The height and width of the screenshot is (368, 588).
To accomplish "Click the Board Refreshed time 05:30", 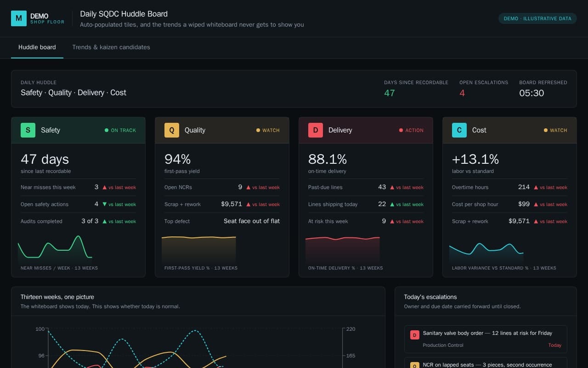I will (x=531, y=93).
